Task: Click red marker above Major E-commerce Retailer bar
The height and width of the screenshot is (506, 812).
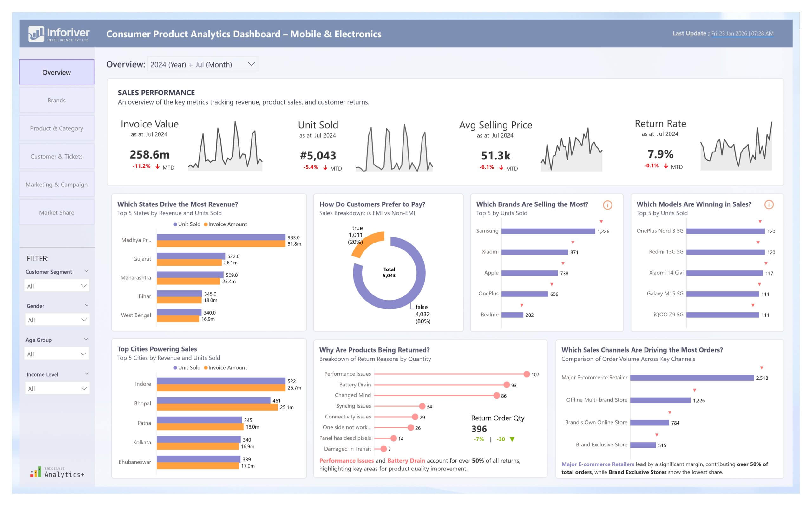Action: tap(762, 368)
